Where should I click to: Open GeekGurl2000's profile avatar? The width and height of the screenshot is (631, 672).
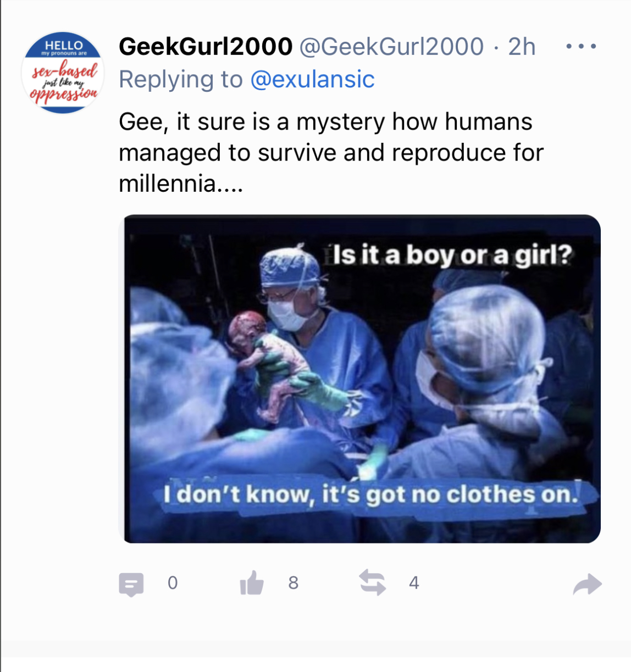click(63, 73)
